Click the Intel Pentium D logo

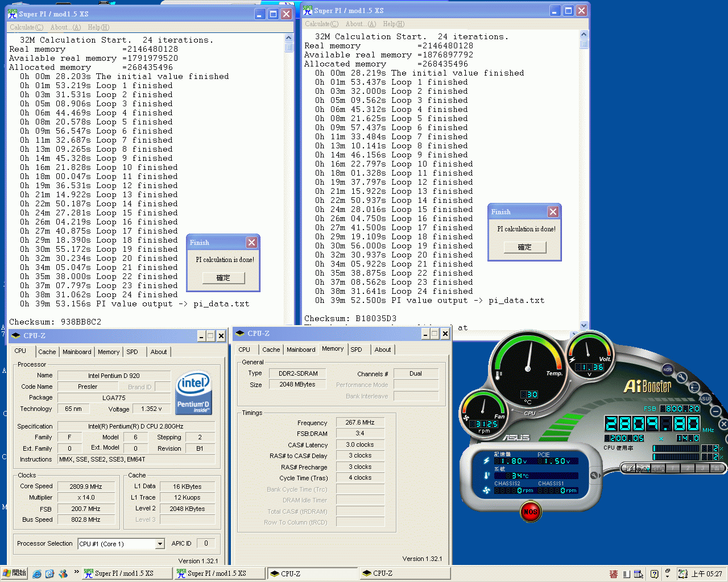(194, 393)
